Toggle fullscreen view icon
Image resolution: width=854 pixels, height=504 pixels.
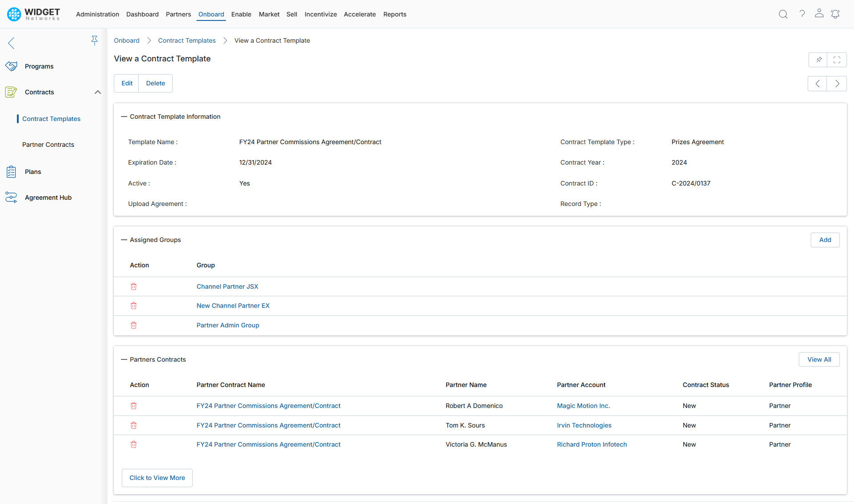(837, 60)
